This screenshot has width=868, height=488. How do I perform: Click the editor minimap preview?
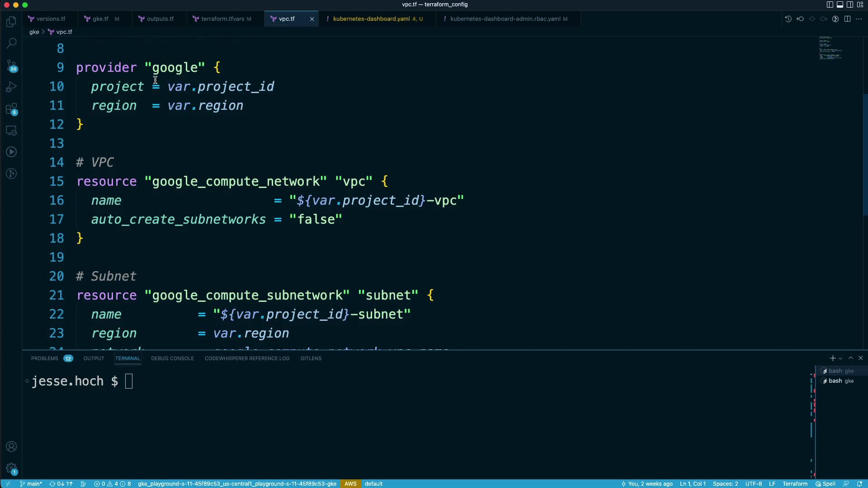[x=831, y=48]
